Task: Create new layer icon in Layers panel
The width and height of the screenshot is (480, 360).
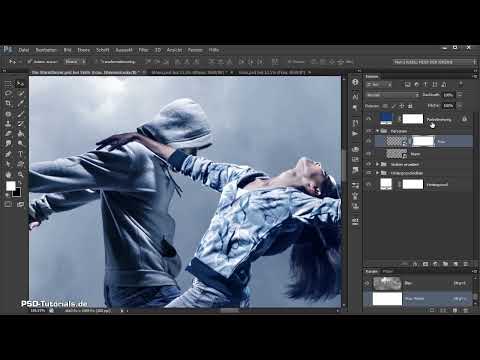Action: [x=456, y=264]
